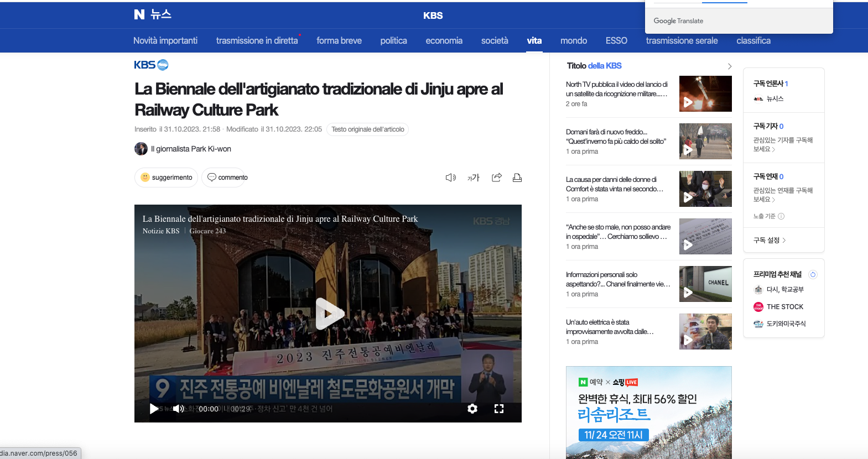
Task: Open reporter Park Ki-won profile
Action: [183, 149]
